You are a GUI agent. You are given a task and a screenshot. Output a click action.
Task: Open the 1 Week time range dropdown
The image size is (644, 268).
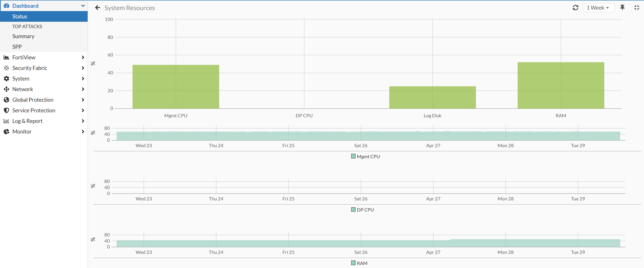tap(599, 8)
